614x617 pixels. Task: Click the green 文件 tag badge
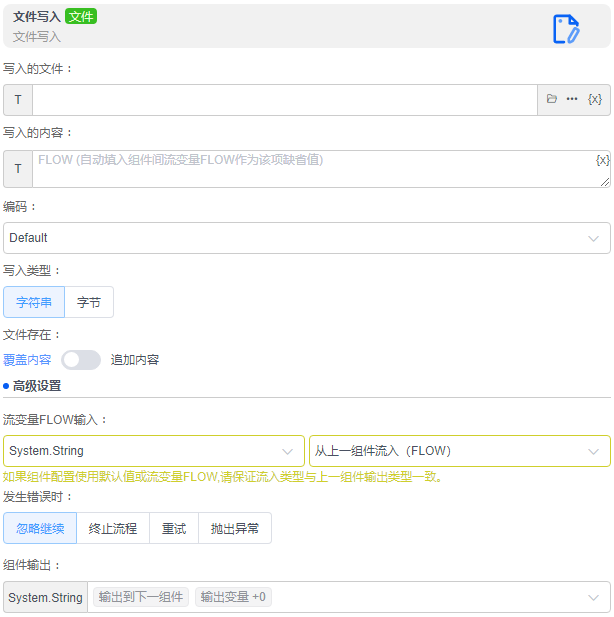[81, 16]
